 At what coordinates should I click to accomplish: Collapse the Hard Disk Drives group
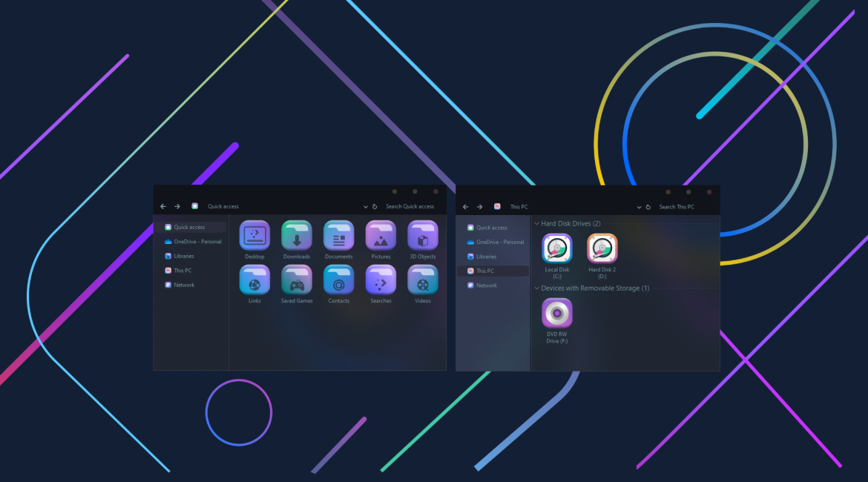537,223
